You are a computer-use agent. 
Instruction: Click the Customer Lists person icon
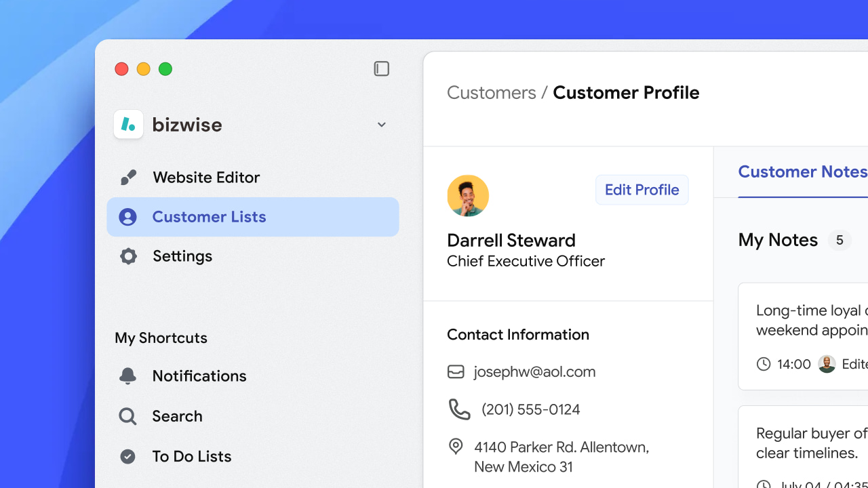pyautogui.click(x=127, y=217)
